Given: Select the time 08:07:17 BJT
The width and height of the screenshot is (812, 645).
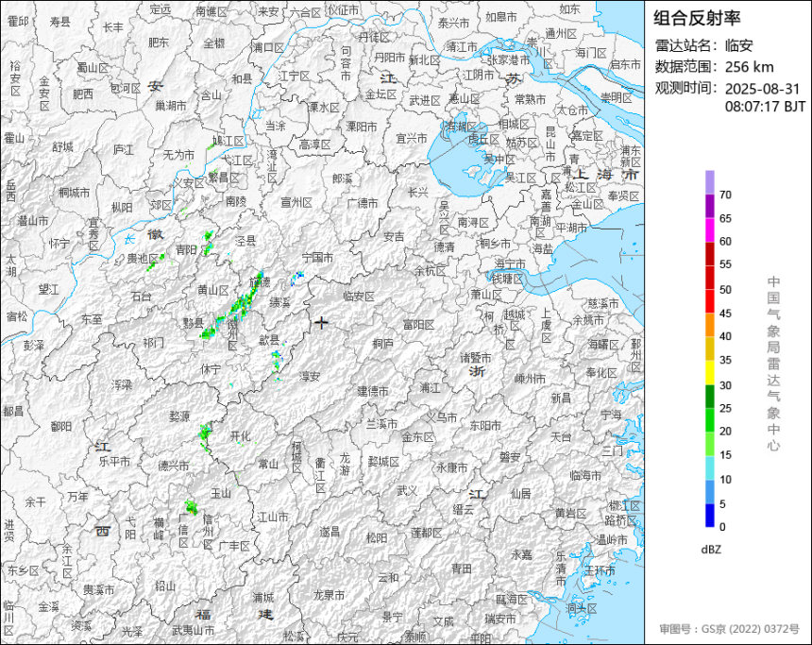Looking at the screenshot, I should [x=765, y=107].
